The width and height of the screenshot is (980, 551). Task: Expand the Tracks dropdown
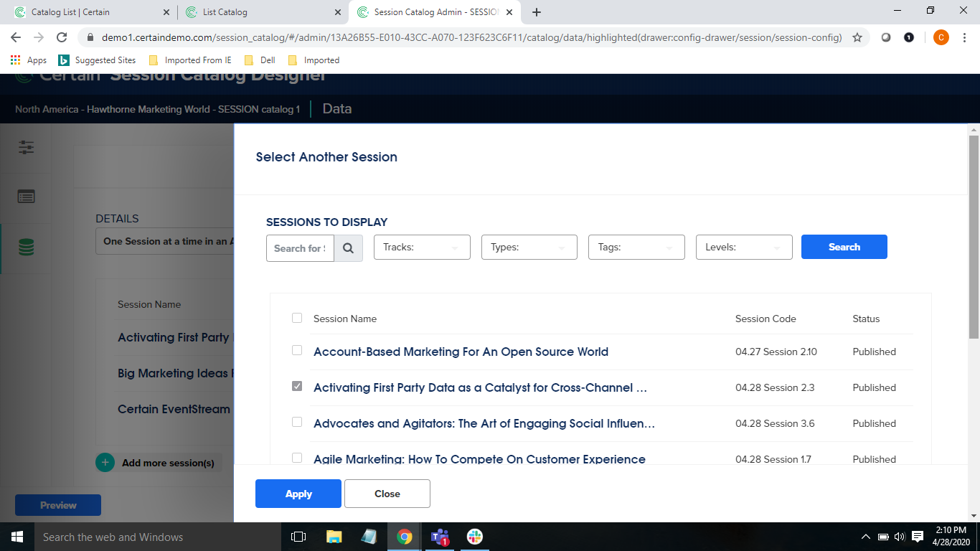pos(422,247)
